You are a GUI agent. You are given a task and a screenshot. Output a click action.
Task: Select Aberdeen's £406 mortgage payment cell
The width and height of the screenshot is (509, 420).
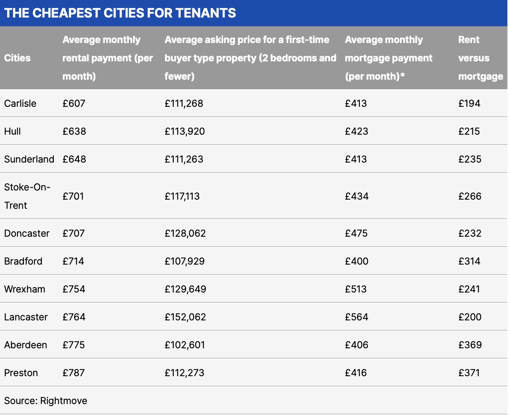[357, 345]
